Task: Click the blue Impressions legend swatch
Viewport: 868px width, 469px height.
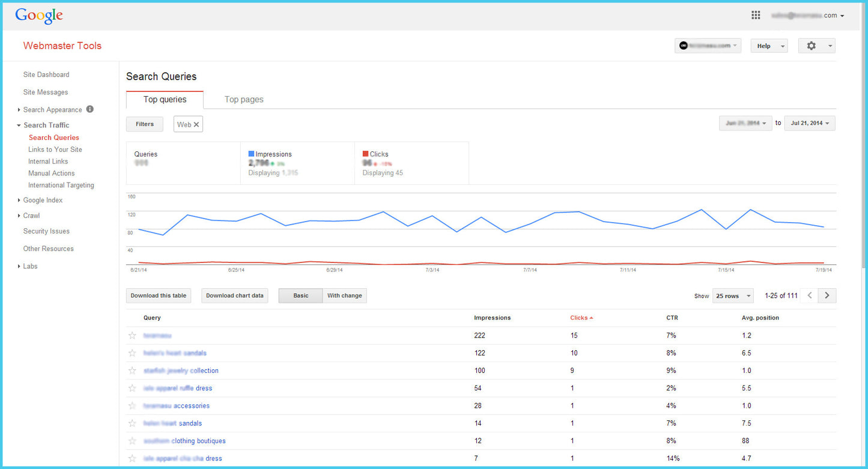Action: (x=252, y=154)
